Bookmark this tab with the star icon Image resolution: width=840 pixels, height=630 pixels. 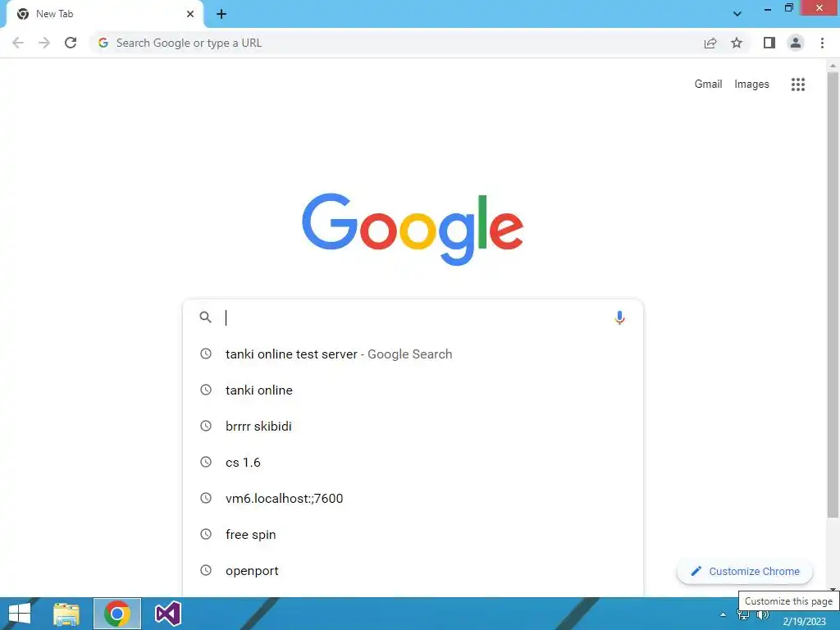(x=737, y=43)
